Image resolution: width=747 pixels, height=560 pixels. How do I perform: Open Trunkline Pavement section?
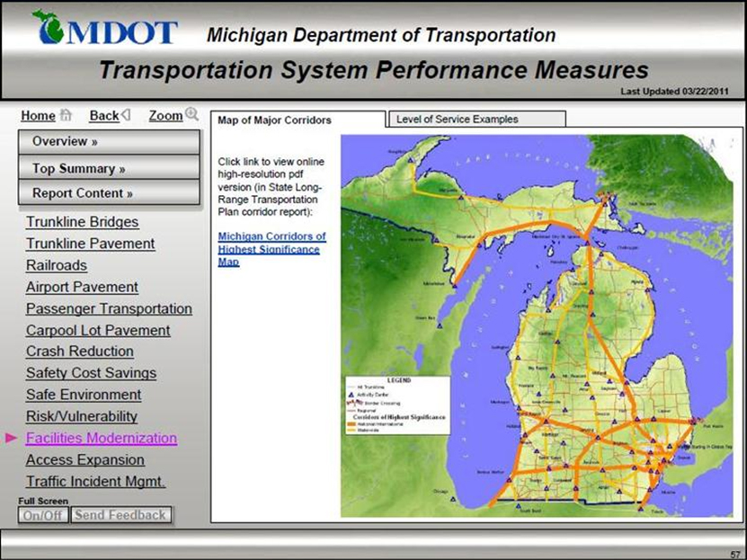point(91,244)
